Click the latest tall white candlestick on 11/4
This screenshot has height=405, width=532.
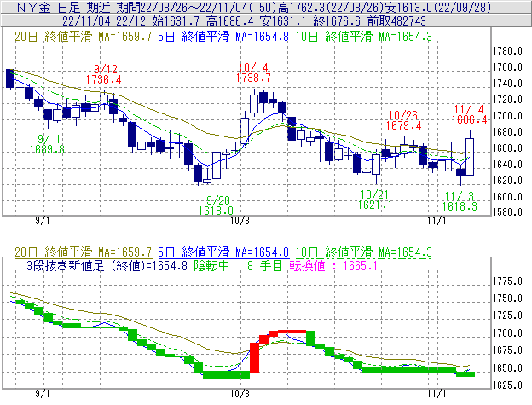click(470, 157)
